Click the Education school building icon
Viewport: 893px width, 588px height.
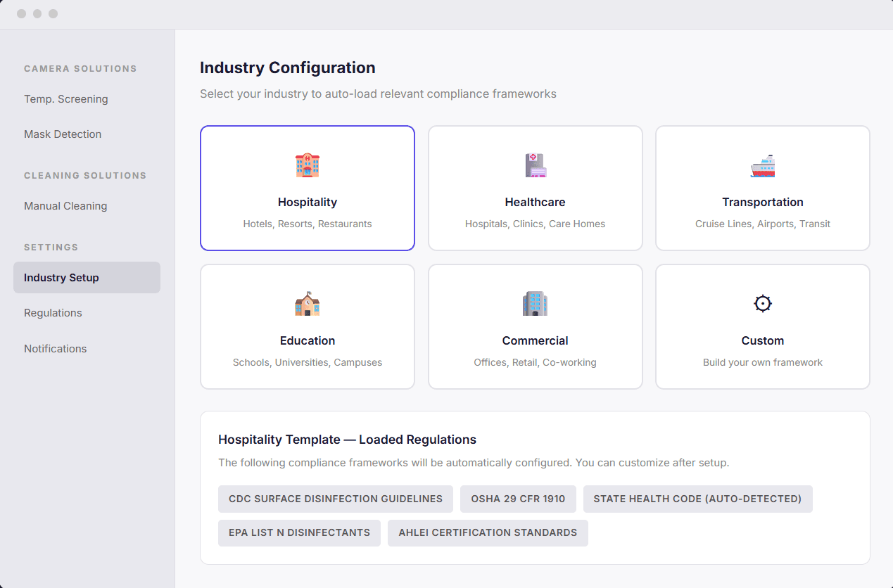tap(308, 304)
